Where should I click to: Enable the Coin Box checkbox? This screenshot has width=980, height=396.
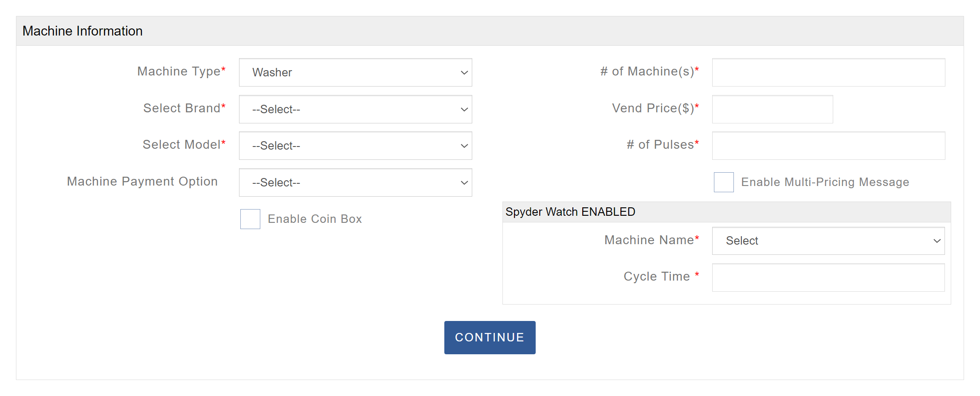pyautogui.click(x=250, y=219)
